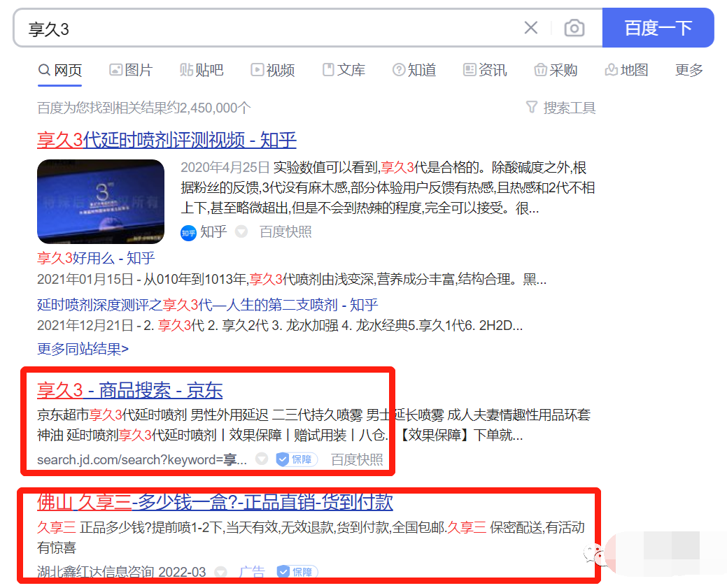Viewport: 727px width, 588px height.
Task: Switch to the 视频 tab
Action: (273, 70)
